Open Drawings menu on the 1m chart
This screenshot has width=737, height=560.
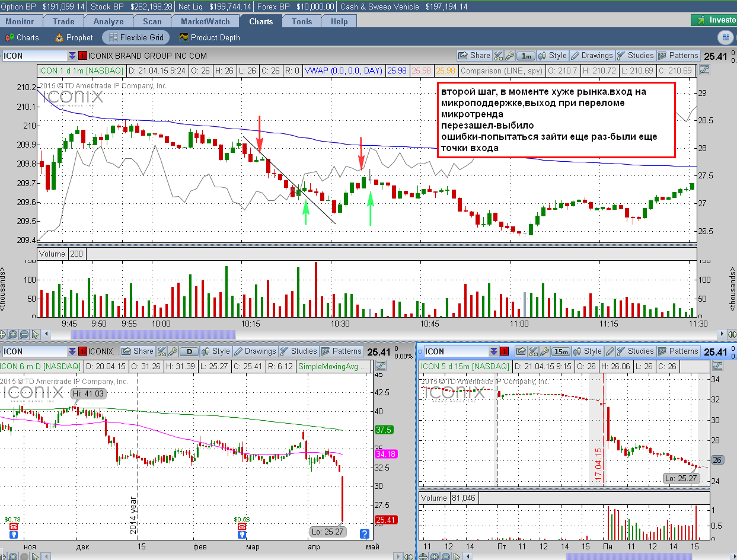coord(591,56)
